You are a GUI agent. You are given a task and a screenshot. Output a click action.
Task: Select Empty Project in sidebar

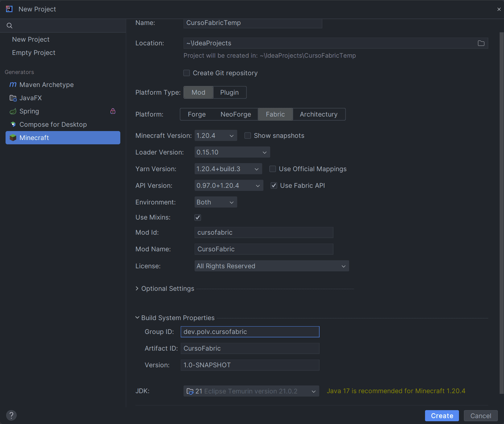(63, 53)
